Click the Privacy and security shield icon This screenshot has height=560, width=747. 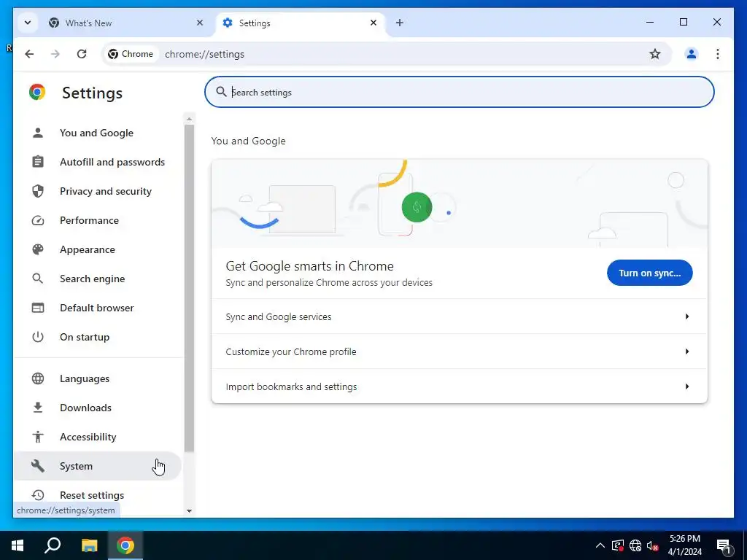coord(38,191)
